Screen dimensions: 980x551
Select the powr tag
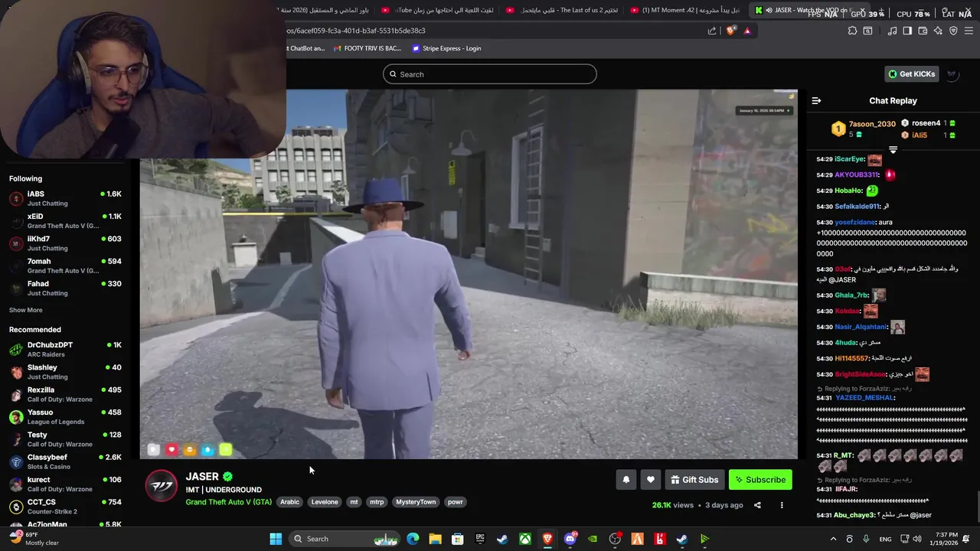pos(456,502)
